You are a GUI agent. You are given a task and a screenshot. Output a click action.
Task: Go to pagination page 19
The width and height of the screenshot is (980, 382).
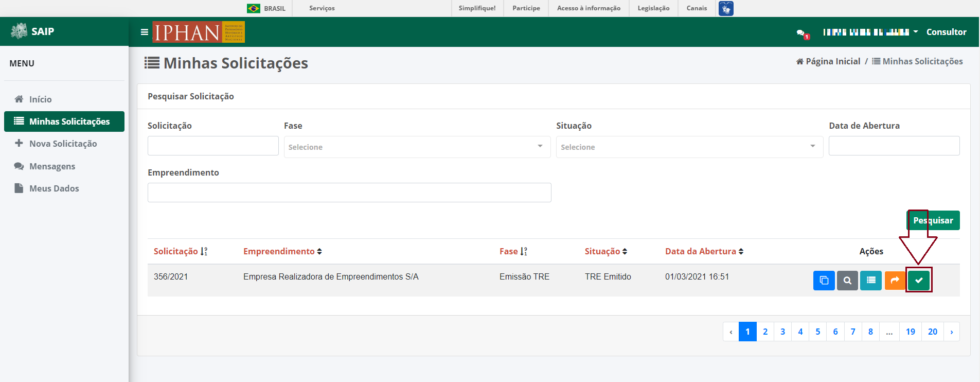pyautogui.click(x=910, y=332)
